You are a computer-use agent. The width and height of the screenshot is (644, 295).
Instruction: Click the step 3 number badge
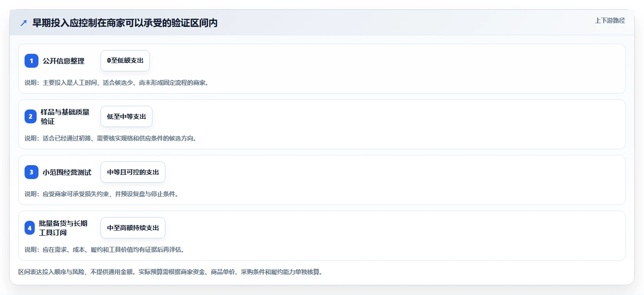[32, 172]
